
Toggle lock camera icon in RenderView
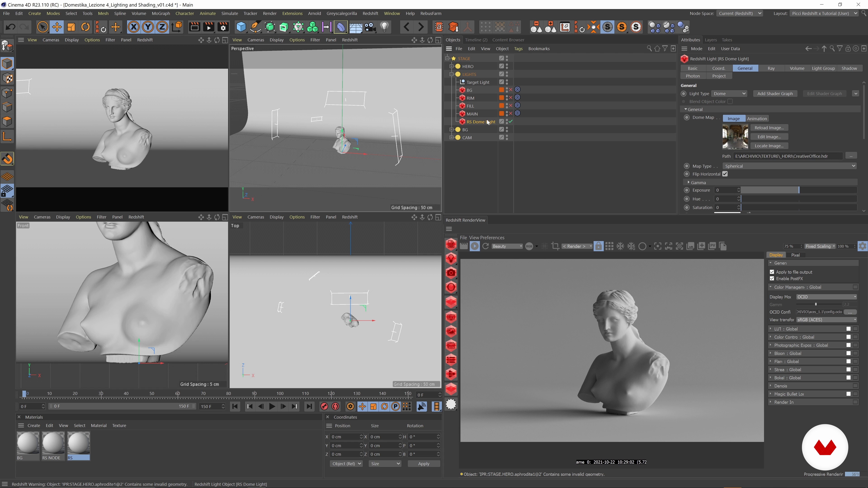click(598, 246)
